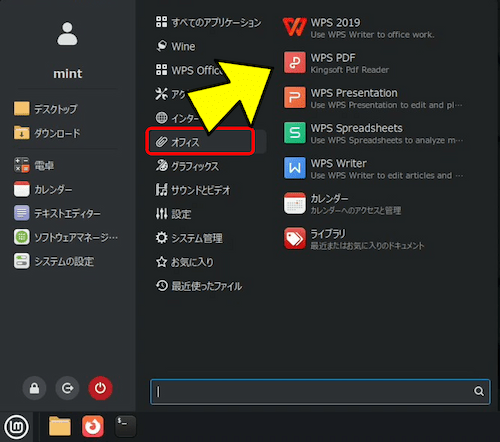
Task: Click "最近またはお気に入りのドキュメント" description
Action: tap(367, 246)
